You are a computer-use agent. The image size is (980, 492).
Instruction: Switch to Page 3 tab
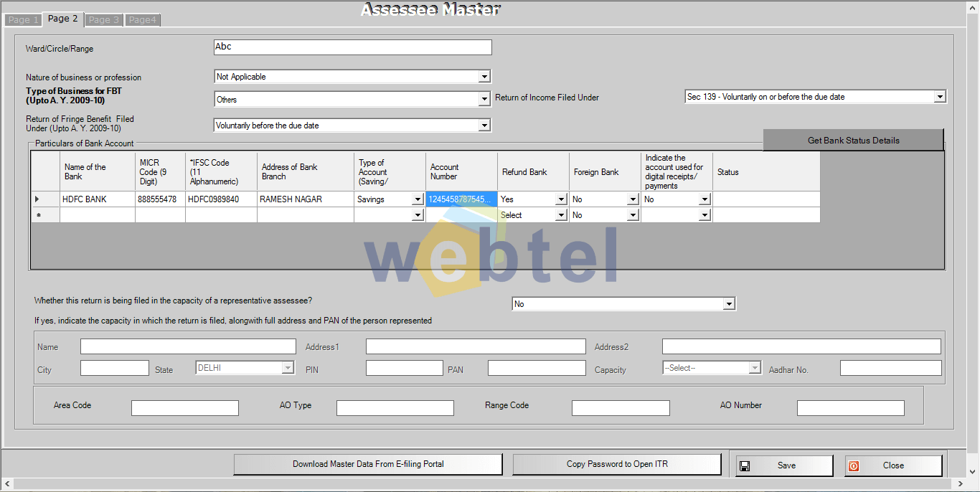pos(104,20)
